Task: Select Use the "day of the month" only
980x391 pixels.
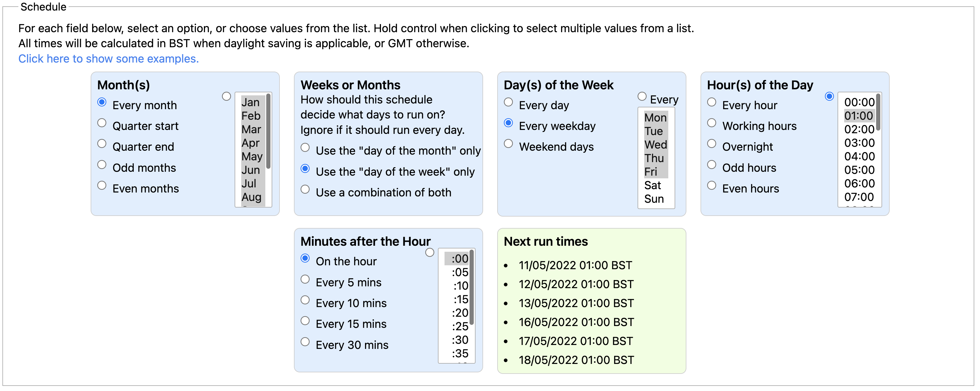Action: 305,148
